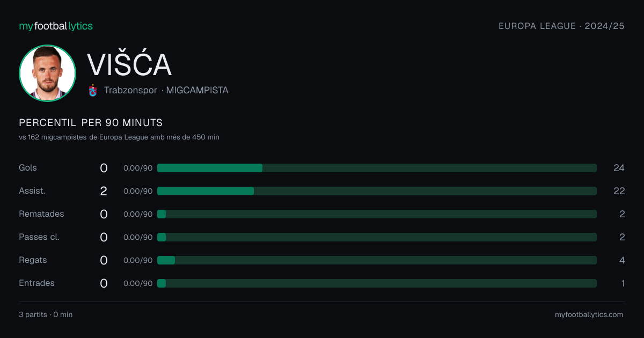
Task: Click the Entrades percentile bar
Action: [x=377, y=283]
